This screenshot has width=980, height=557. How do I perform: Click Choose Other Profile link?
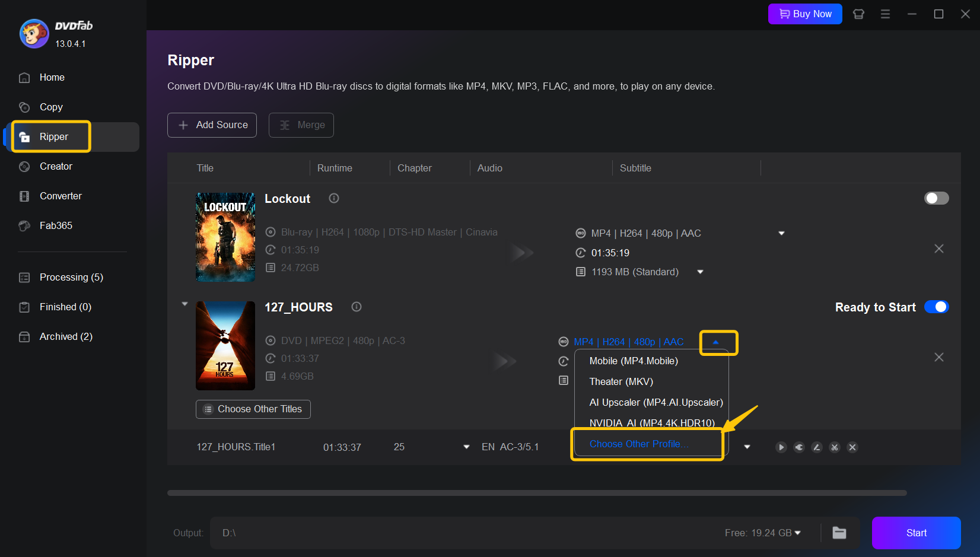coord(639,444)
